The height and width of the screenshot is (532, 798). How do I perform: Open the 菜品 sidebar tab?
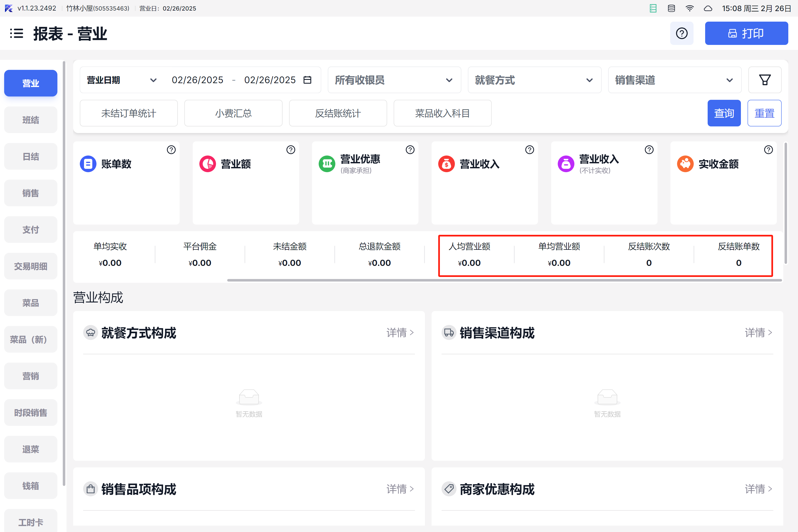tap(30, 303)
